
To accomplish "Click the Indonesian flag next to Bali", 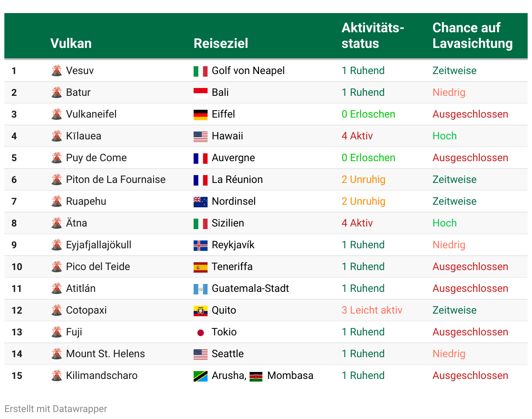I will (201, 93).
